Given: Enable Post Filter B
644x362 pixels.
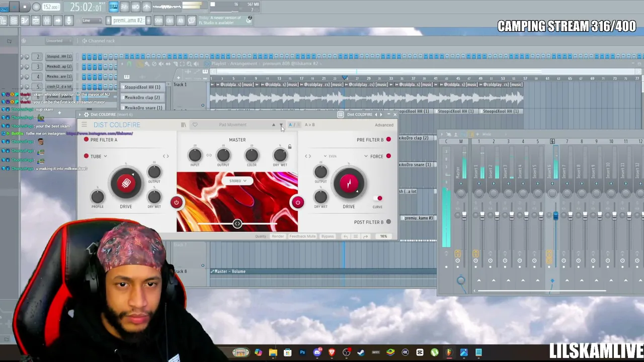Looking at the screenshot, I should pos(388,222).
